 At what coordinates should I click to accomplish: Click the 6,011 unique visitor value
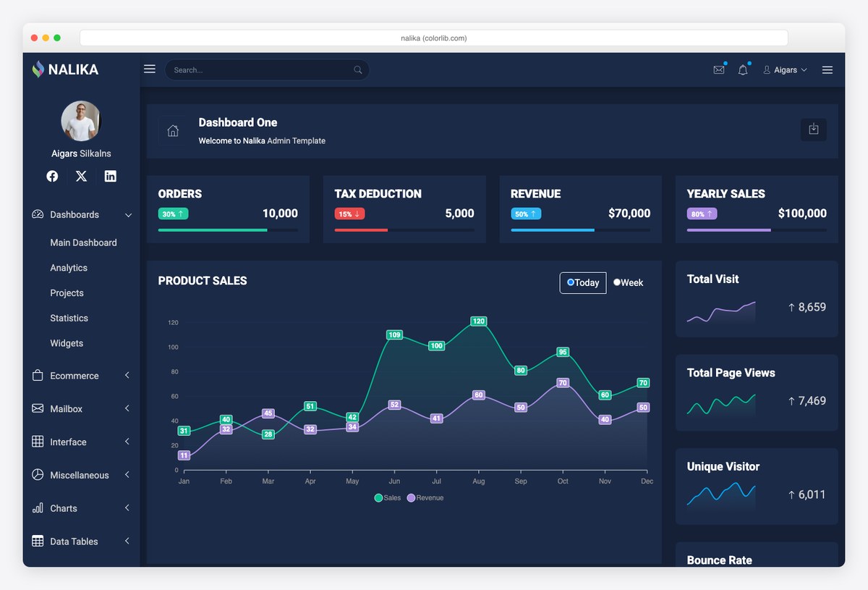click(x=812, y=494)
